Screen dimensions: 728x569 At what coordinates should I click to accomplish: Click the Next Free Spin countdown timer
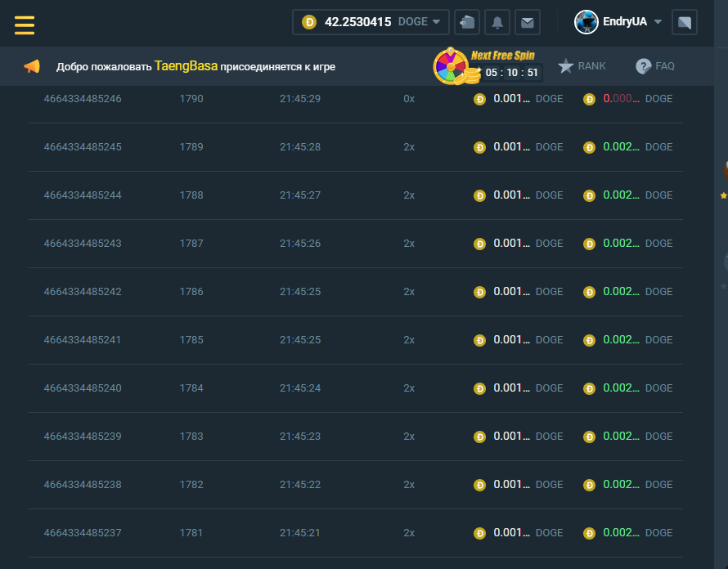tap(510, 73)
